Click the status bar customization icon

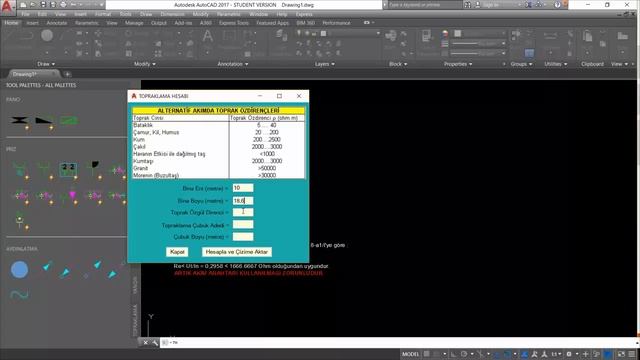tap(632, 354)
